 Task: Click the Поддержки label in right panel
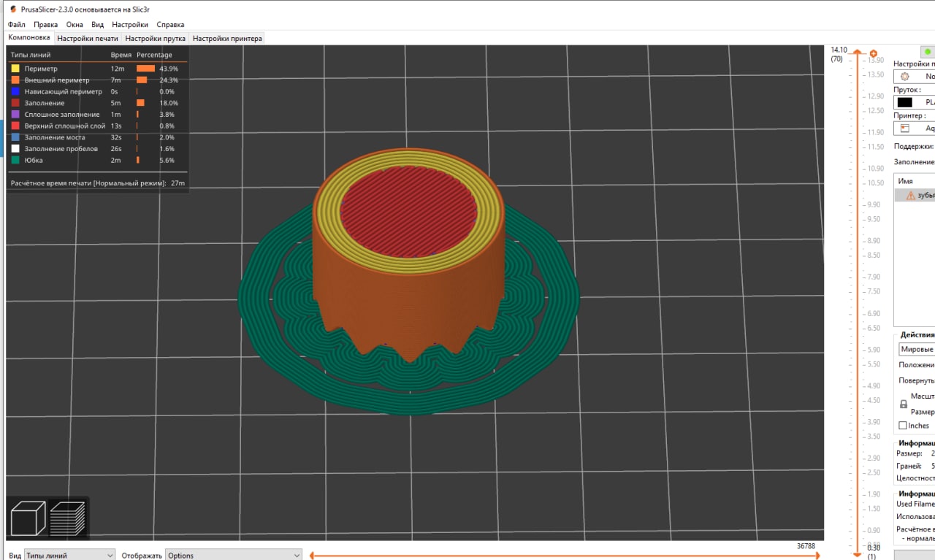pyautogui.click(x=914, y=147)
